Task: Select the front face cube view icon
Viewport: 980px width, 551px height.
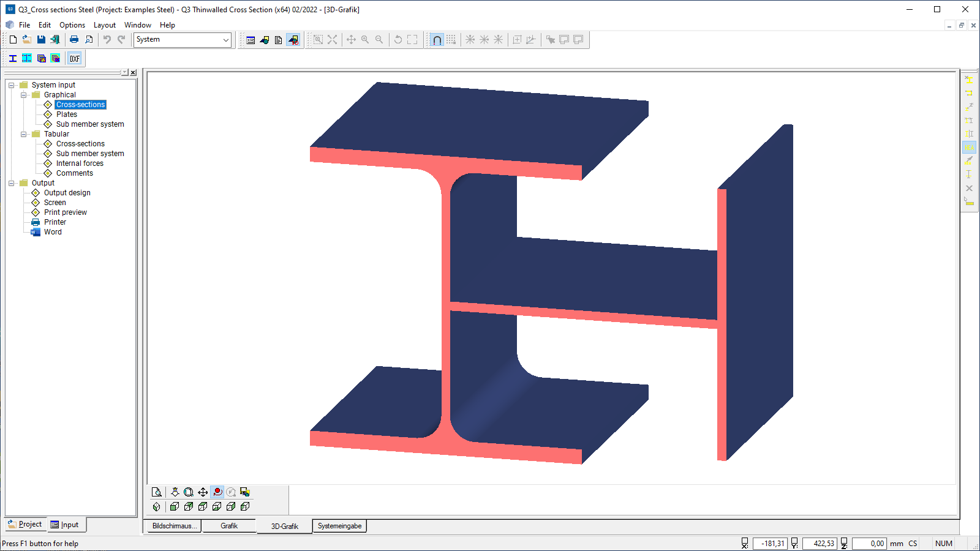Action: pos(175,506)
